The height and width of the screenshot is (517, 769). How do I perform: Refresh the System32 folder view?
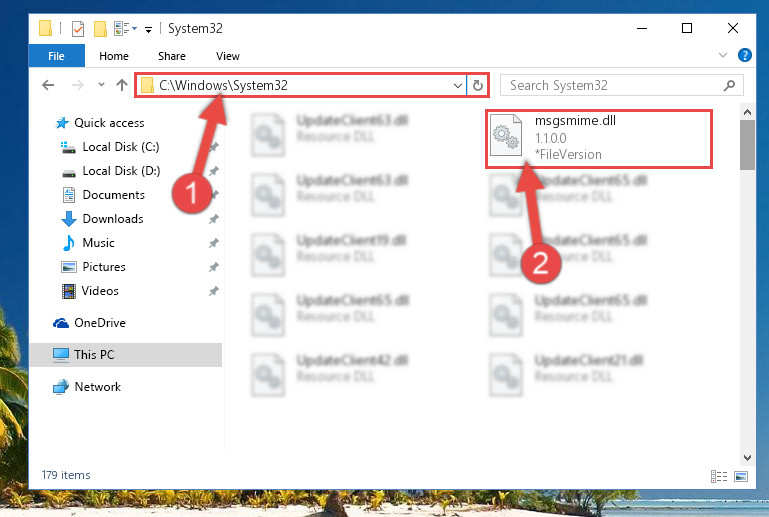click(x=478, y=86)
